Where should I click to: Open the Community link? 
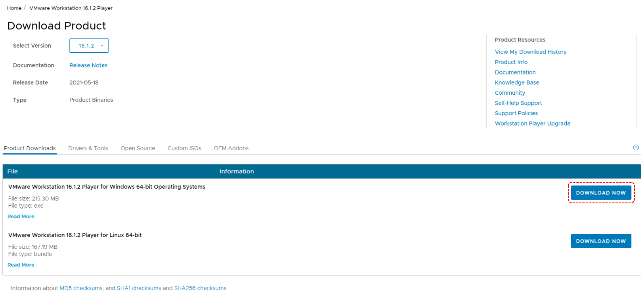point(510,93)
